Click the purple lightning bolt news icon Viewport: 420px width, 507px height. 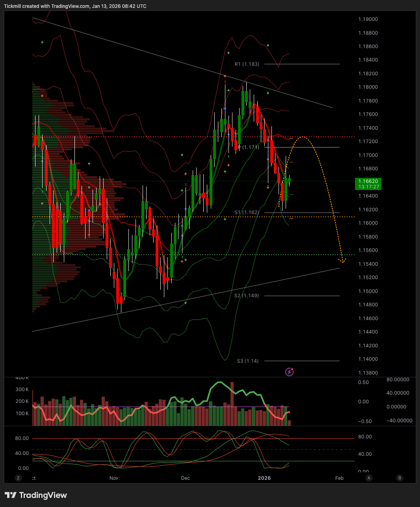pos(289,372)
